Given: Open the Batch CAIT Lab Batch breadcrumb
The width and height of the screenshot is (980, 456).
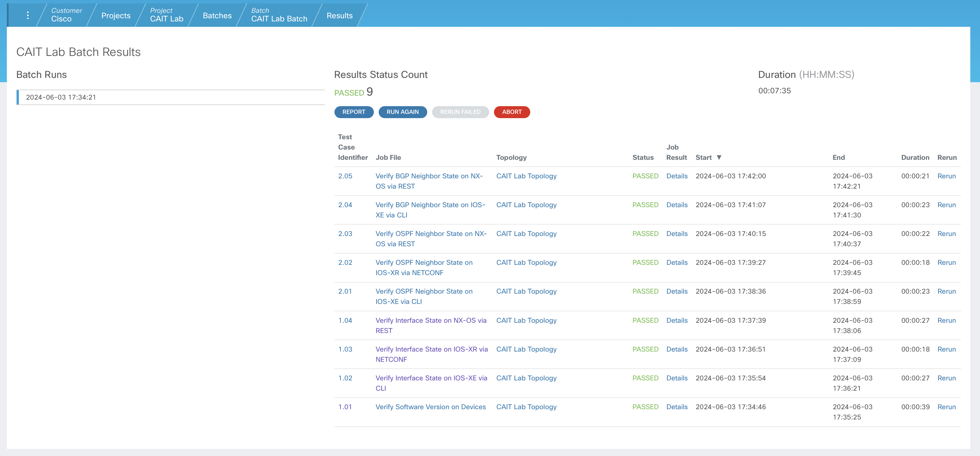Looking at the screenshot, I should (x=279, y=15).
